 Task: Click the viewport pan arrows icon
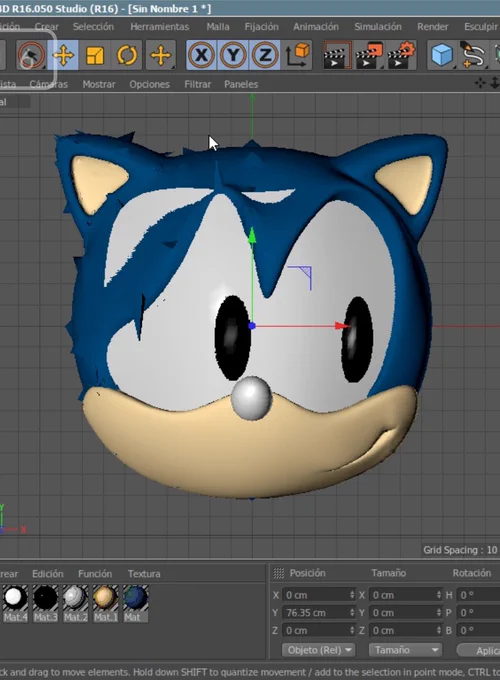click(480, 83)
